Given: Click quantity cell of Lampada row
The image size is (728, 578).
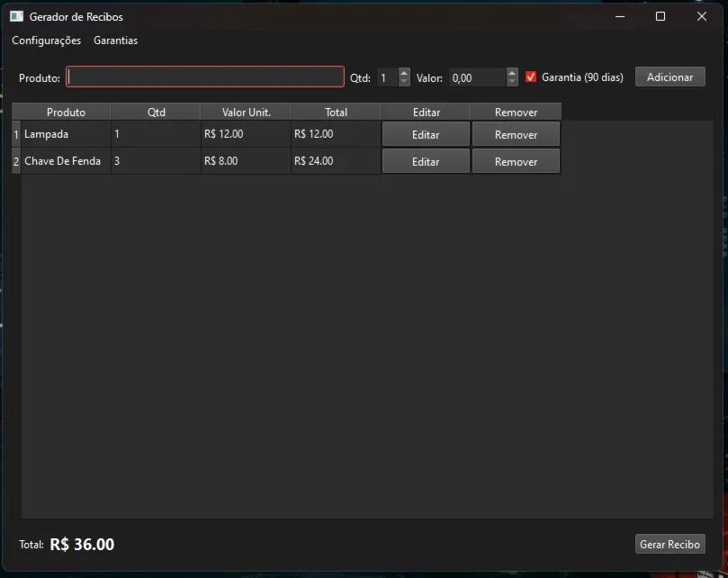Looking at the screenshot, I should 156,134.
